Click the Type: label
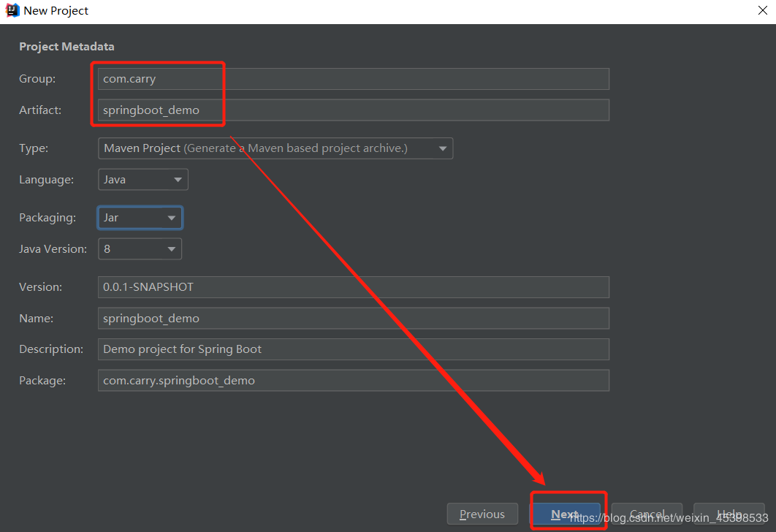The width and height of the screenshot is (776, 532). [x=34, y=148]
